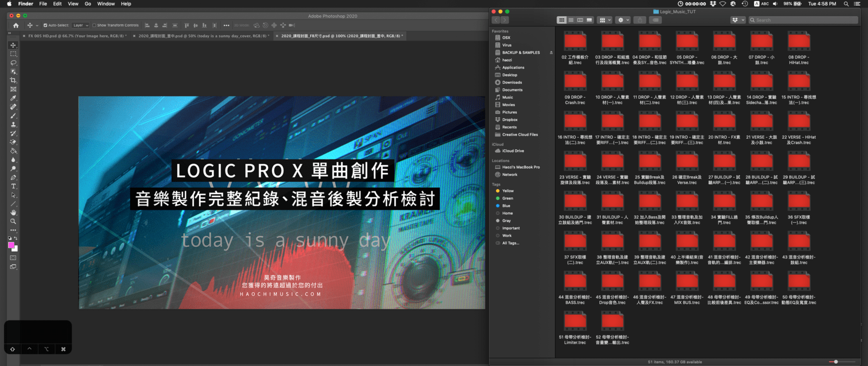Select the Eraser tool
The image size is (868, 366).
coord(14,142)
